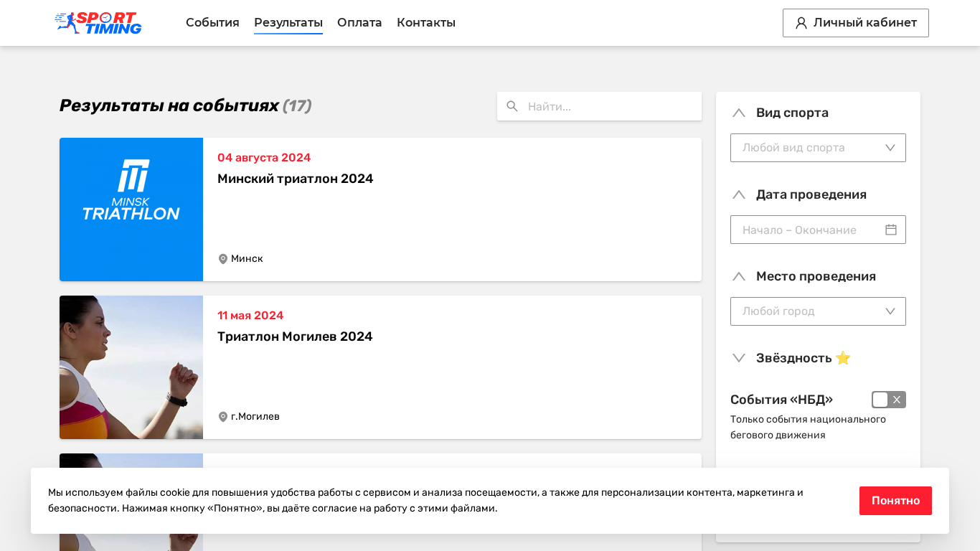This screenshot has height=551, width=980.
Task: Click the Minsk Triathlon thumbnail image
Action: (131, 209)
